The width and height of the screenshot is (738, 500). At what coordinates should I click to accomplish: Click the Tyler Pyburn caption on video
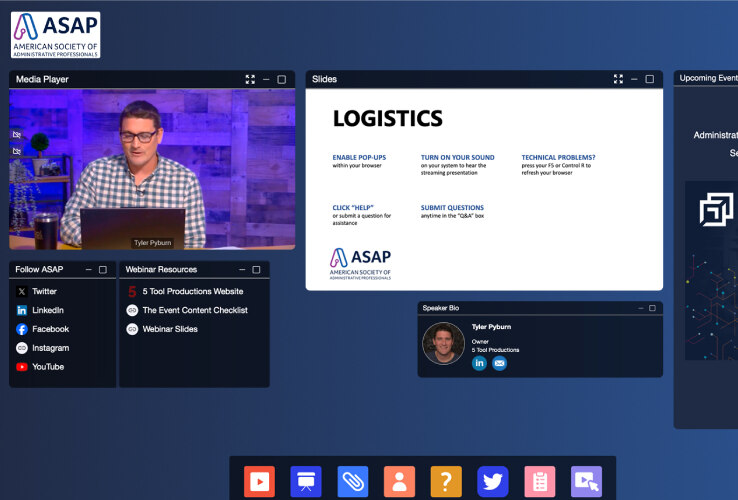pyautogui.click(x=152, y=242)
